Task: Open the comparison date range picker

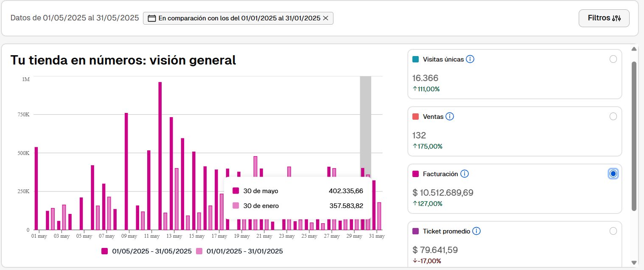Action: tap(239, 18)
